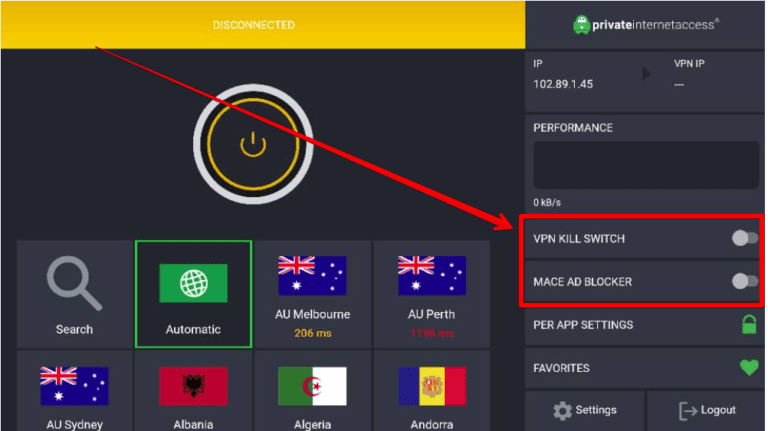Click the green padlock Per App Settings icon
This screenshot has width=768, height=431.
pyautogui.click(x=749, y=324)
